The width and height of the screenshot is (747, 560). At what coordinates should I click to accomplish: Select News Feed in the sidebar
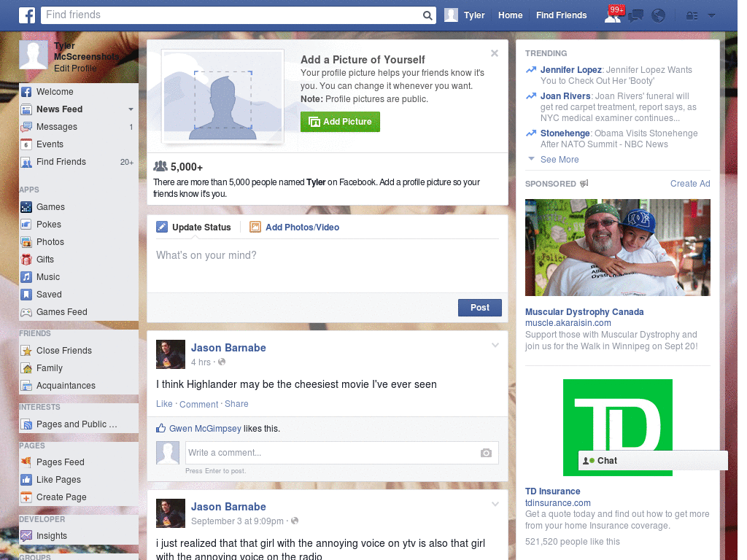click(x=59, y=109)
